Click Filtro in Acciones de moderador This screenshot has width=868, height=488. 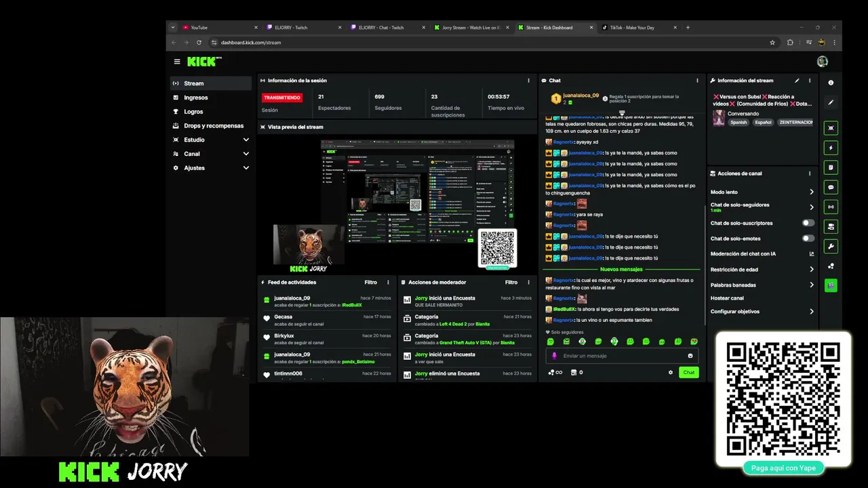tap(511, 282)
